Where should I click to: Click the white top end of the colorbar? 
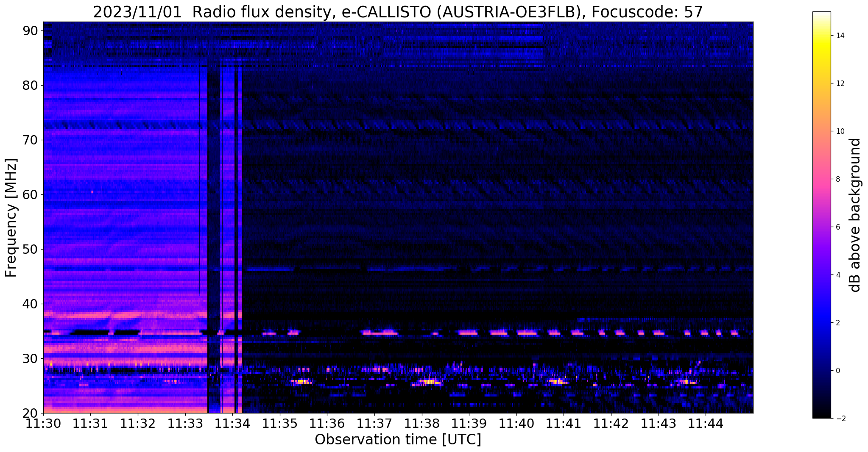point(821,14)
